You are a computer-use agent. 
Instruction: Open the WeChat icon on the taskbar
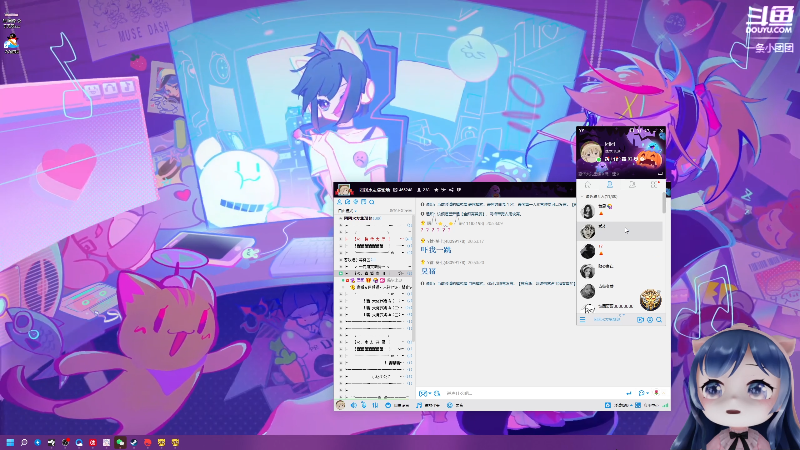click(120, 442)
